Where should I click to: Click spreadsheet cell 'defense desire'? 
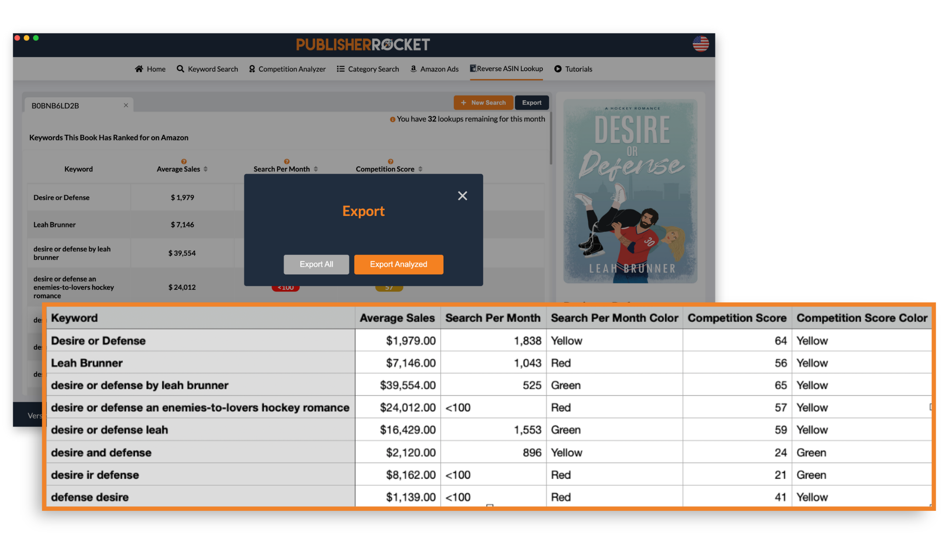click(x=201, y=497)
